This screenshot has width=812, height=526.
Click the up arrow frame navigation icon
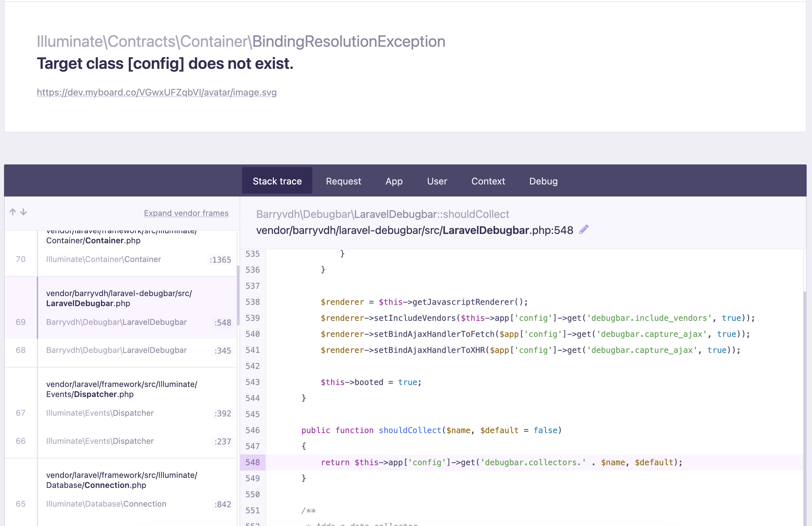13,212
